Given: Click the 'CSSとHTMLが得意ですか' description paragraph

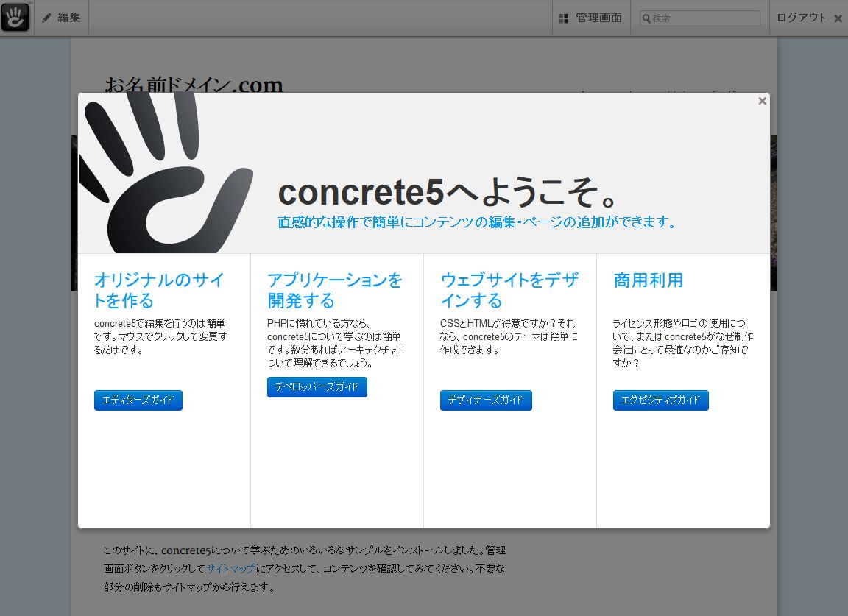Looking at the screenshot, I should click(x=509, y=336).
